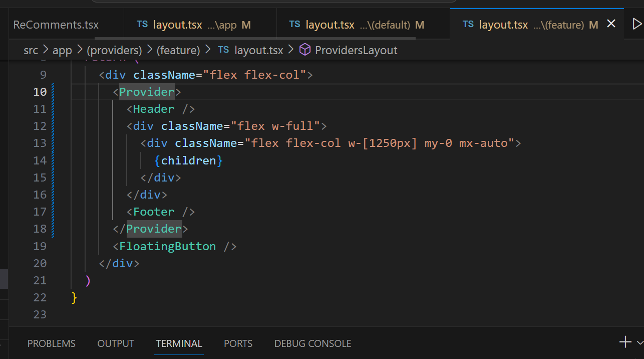Viewport: 644px width, 359px height.
Task: Run the file with the play icon
Action: (x=636, y=24)
